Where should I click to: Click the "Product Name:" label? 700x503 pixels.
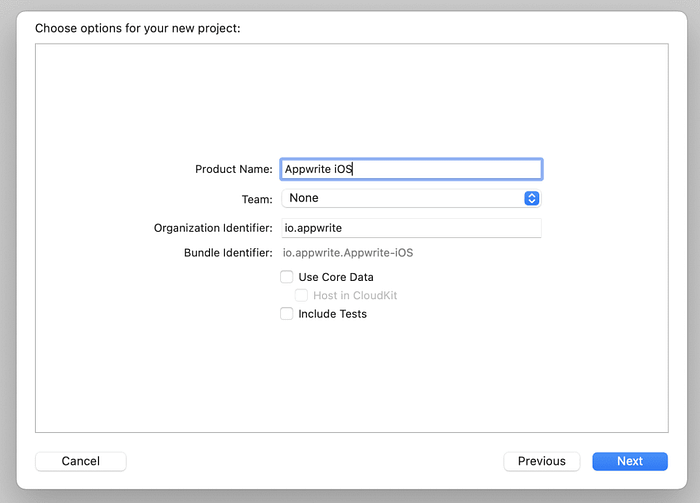coord(234,170)
